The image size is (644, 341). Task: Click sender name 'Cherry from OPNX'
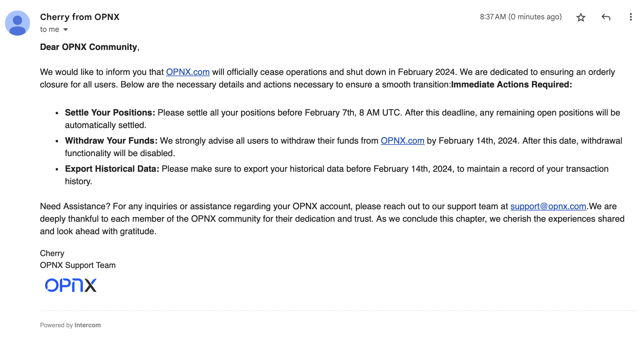tap(80, 17)
